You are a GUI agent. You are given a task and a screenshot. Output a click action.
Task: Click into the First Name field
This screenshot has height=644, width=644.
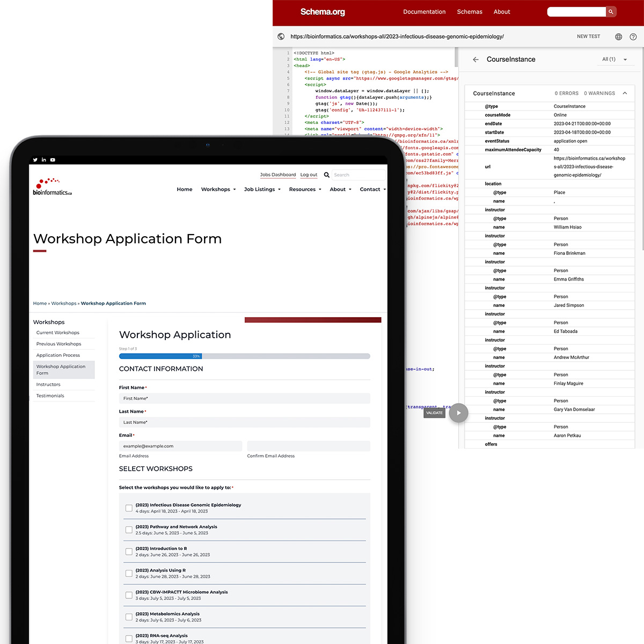point(244,398)
